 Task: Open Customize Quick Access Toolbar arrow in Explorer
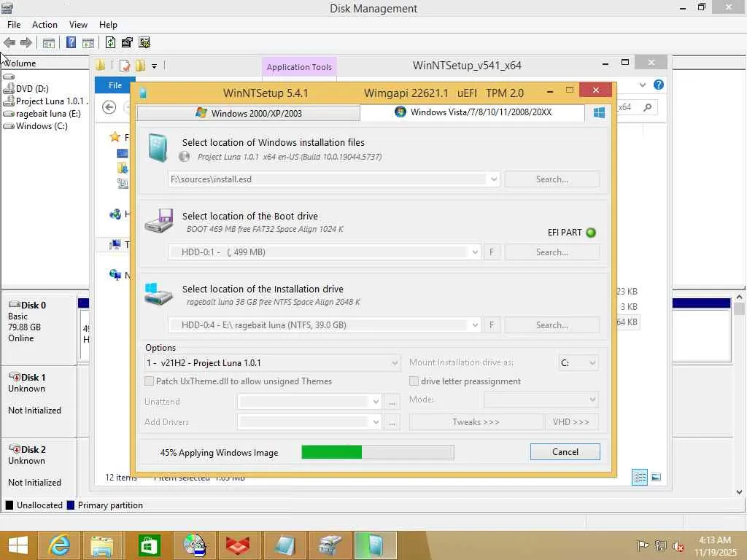[x=155, y=66]
